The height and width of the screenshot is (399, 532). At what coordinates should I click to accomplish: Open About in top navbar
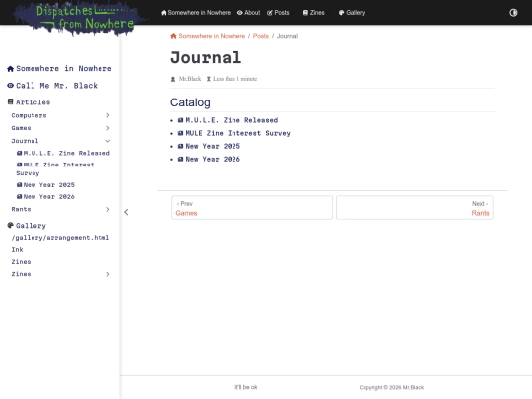248,13
